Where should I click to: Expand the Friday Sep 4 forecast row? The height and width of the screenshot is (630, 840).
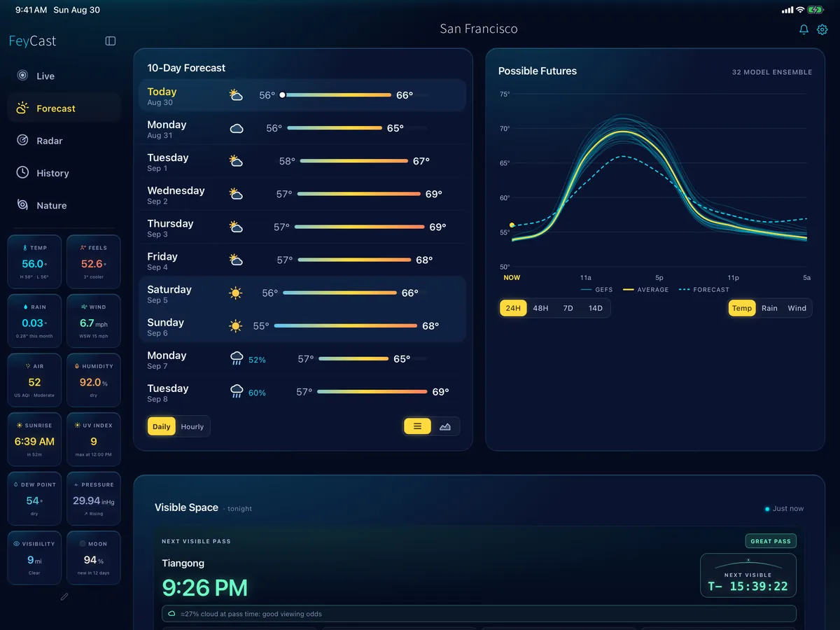pyautogui.click(x=302, y=260)
